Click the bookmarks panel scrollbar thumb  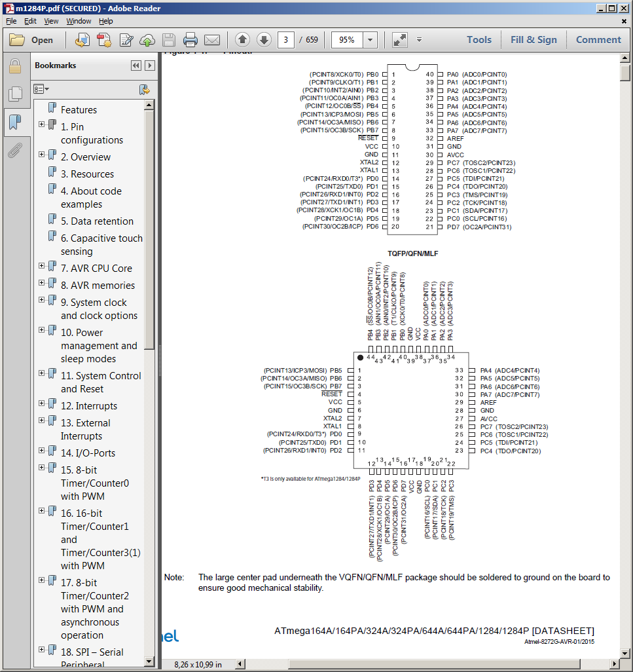[149, 230]
